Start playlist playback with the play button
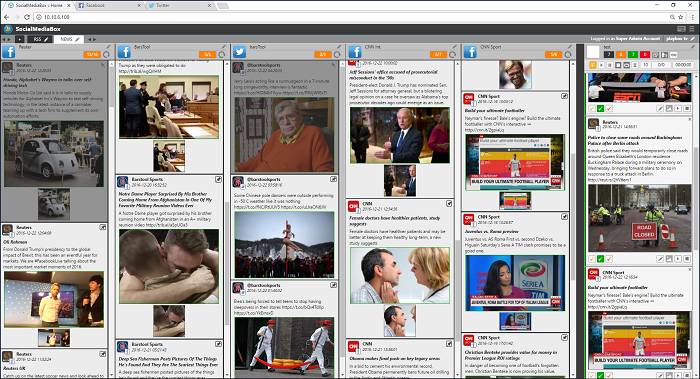 [601, 65]
